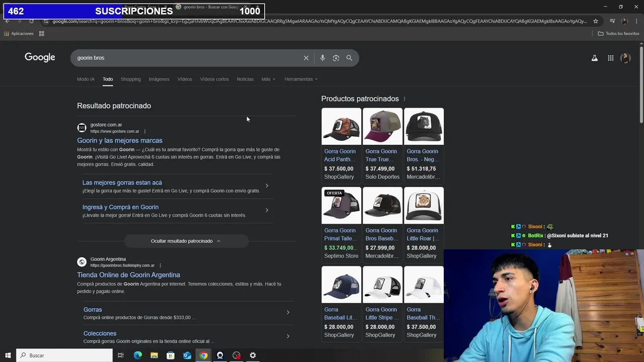Image resolution: width=644 pixels, height=362 pixels.
Task: Open info menu beside Productos patrocinados
Action: point(405,99)
